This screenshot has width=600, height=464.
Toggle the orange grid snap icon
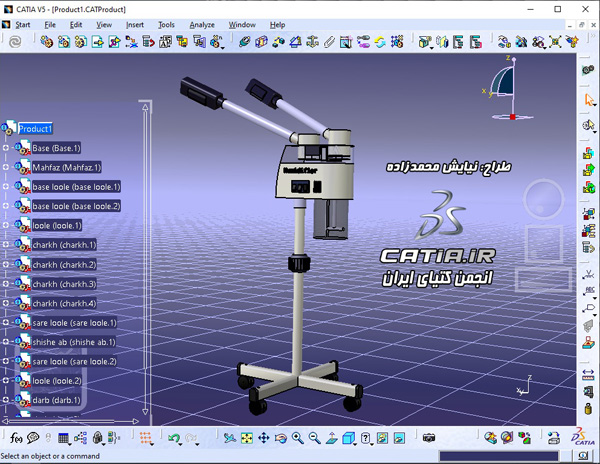[x=145, y=438]
